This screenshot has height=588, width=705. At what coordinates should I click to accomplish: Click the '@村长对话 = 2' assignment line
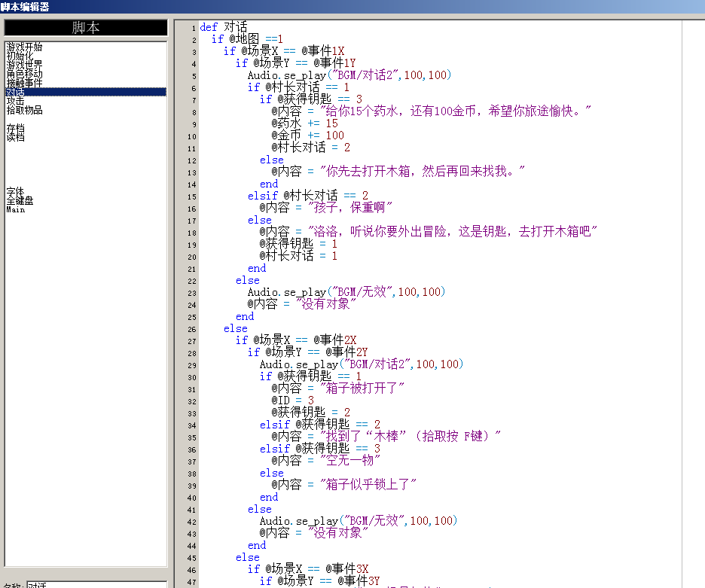310,148
